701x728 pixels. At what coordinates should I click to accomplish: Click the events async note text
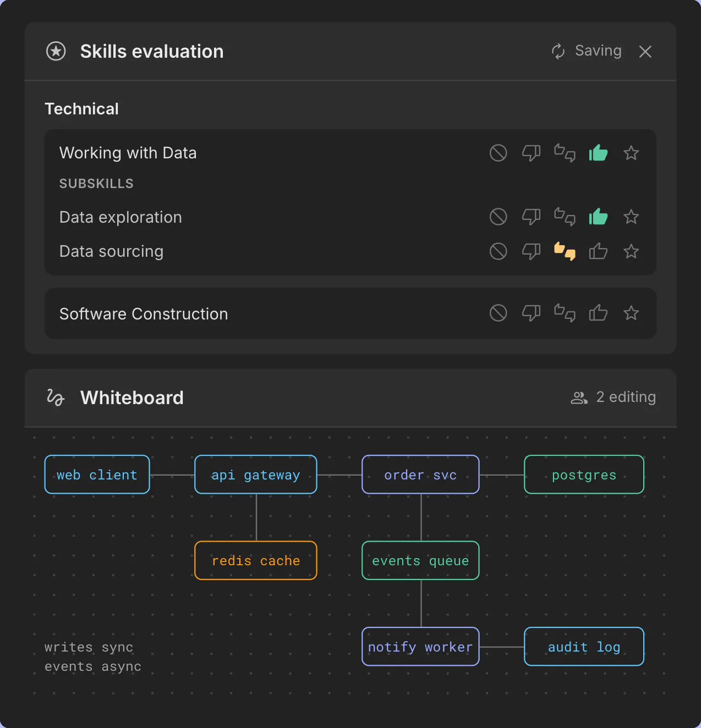coord(93,666)
